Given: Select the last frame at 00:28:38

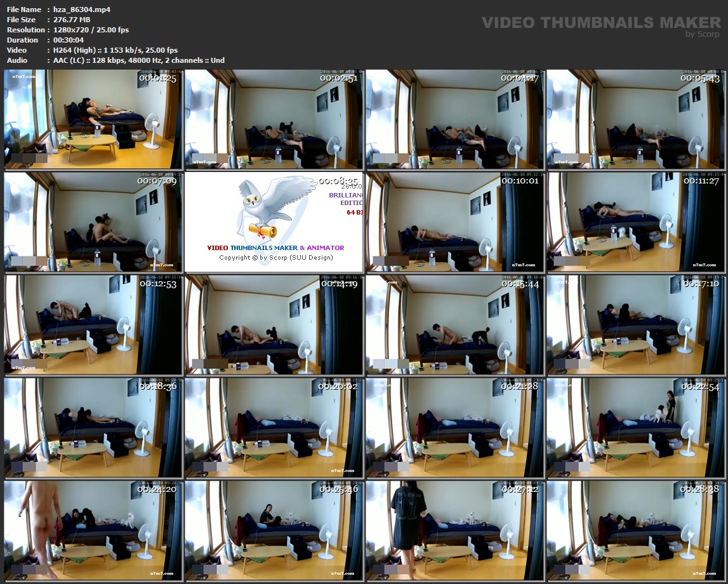Looking at the screenshot, I should [x=635, y=531].
